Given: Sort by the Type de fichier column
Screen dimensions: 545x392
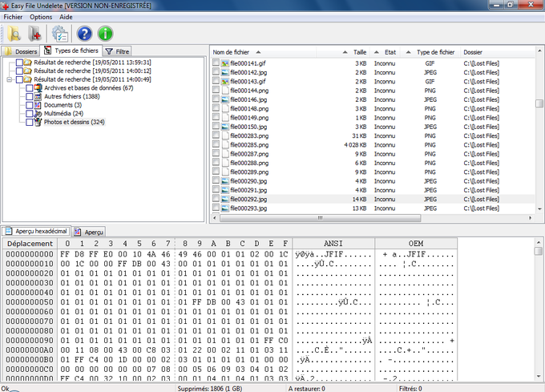Looking at the screenshot, I should point(430,52).
